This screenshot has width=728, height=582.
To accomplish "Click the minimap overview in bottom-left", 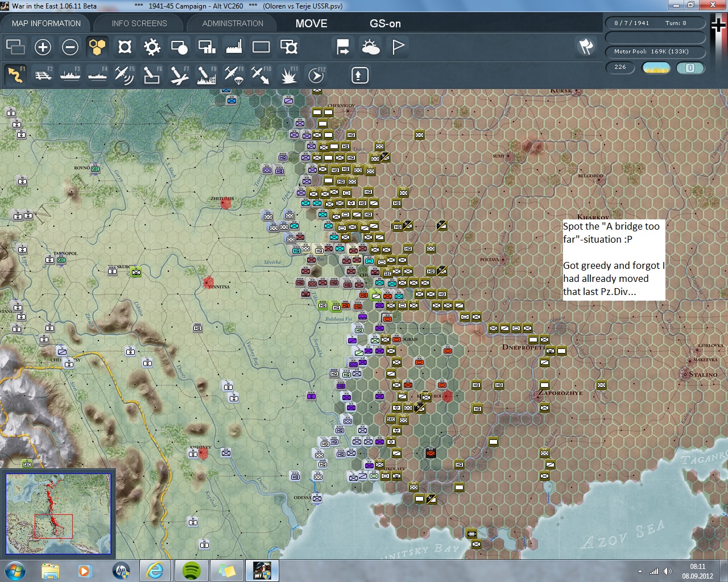I will 58,513.
